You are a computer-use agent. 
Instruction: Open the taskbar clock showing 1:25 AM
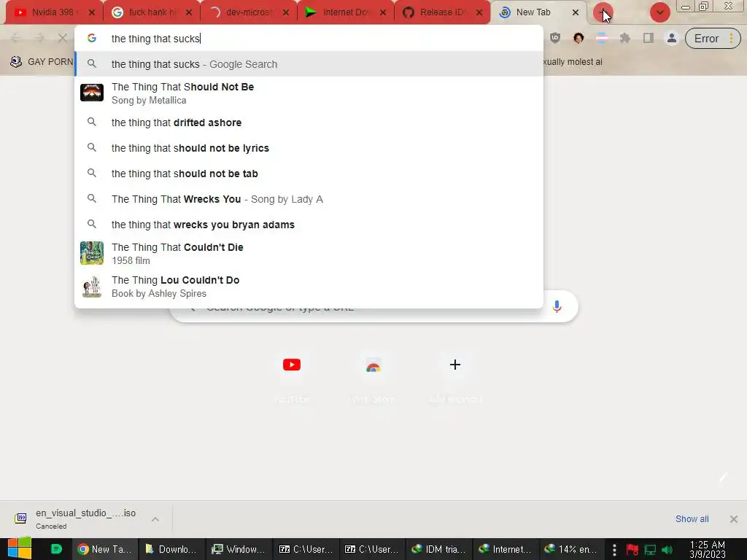tap(708, 550)
